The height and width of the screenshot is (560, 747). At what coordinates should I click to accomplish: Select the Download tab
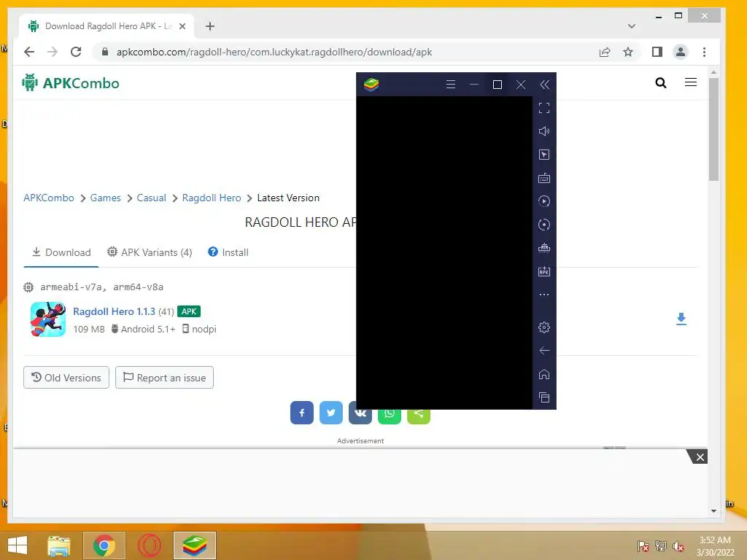click(x=61, y=252)
